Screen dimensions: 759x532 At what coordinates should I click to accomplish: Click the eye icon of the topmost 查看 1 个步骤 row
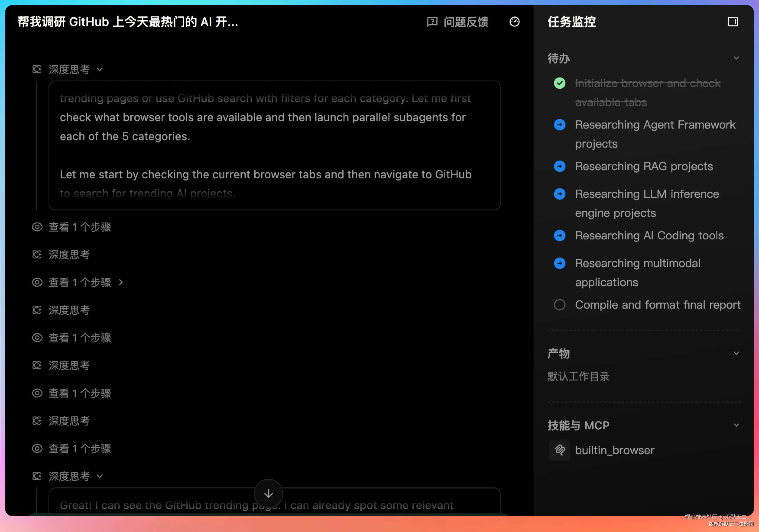[37, 227]
